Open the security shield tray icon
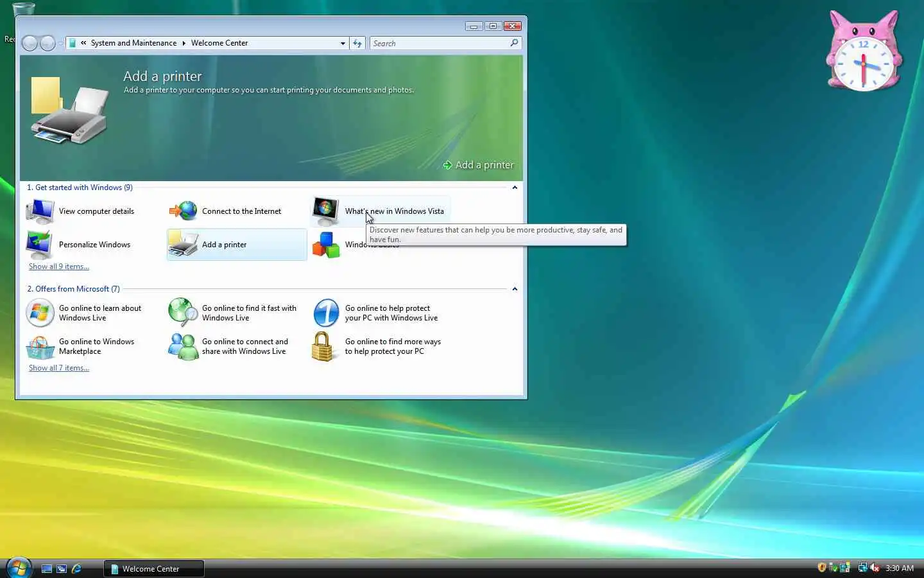Viewport: 924px width, 578px height. [822, 568]
